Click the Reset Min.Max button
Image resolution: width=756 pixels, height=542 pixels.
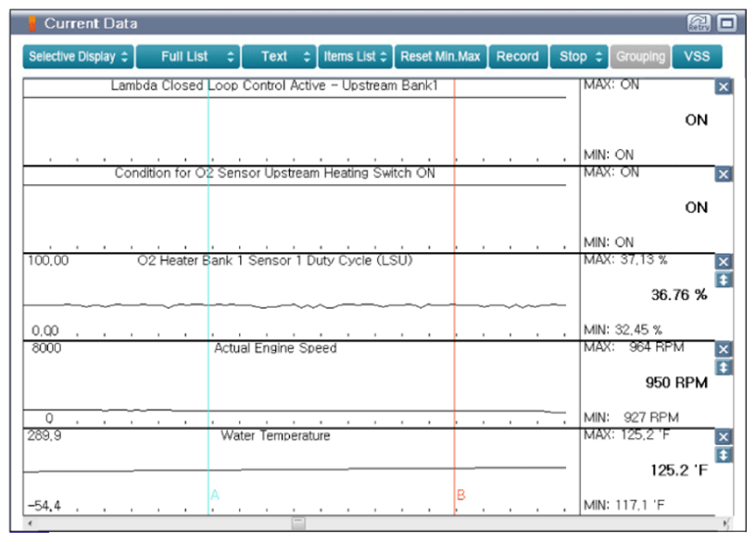pyautogui.click(x=440, y=57)
